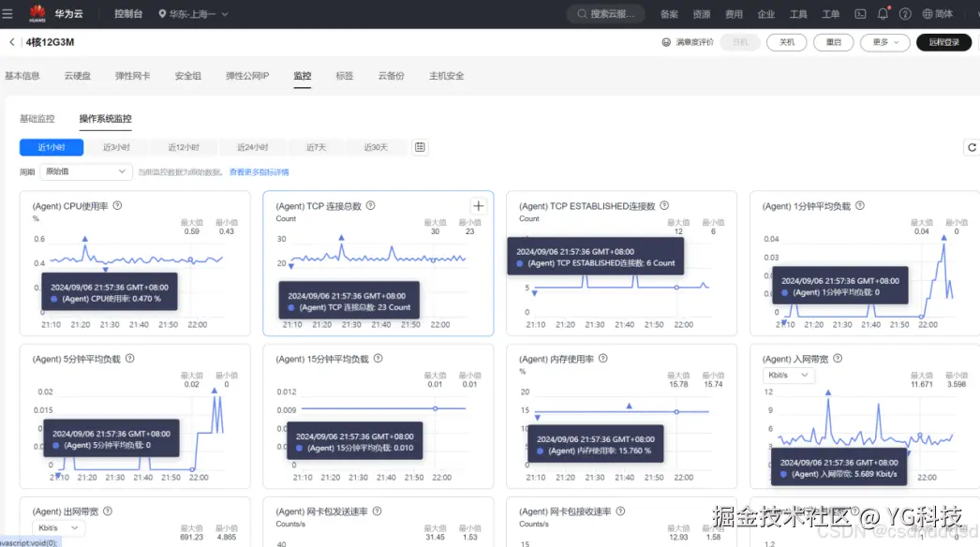
Task: Open the cloud shell terminal icon
Action: 861,14
